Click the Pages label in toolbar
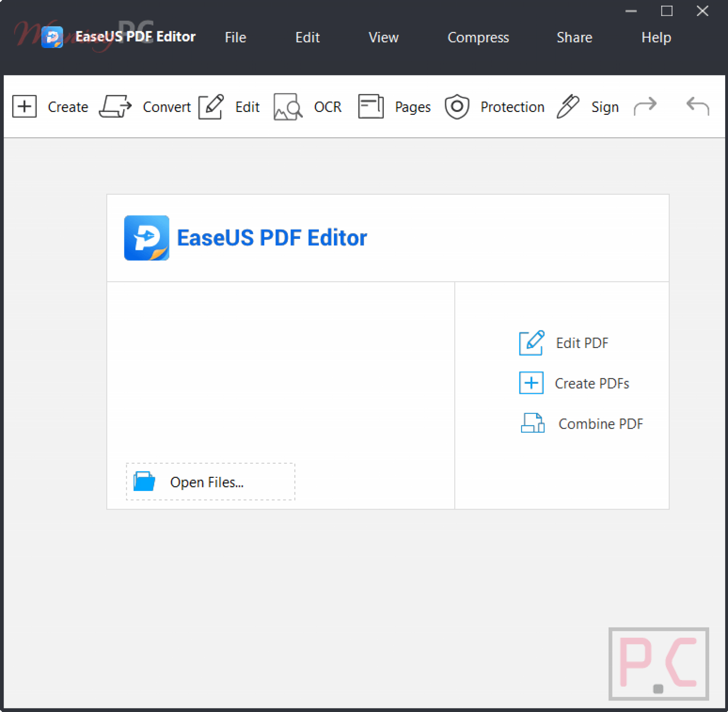Image resolution: width=728 pixels, height=712 pixels. (413, 107)
